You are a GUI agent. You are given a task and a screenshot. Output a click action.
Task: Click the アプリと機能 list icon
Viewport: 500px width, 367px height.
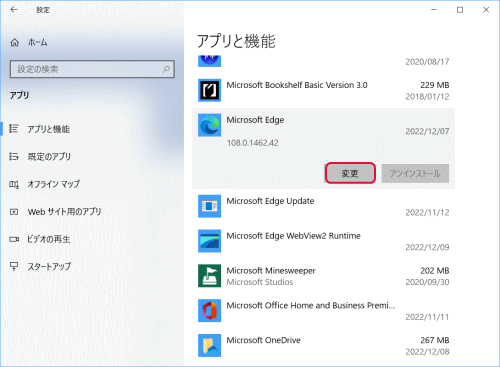(14, 129)
